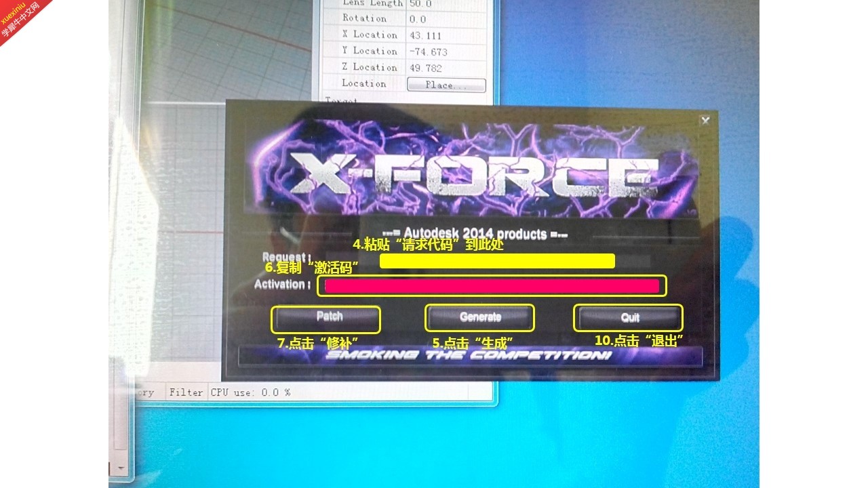Click the Place... button beside Location

point(446,85)
